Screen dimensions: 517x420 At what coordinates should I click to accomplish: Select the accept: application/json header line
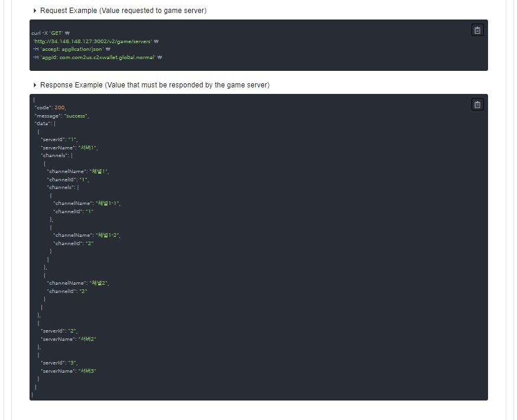(x=71, y=49)
